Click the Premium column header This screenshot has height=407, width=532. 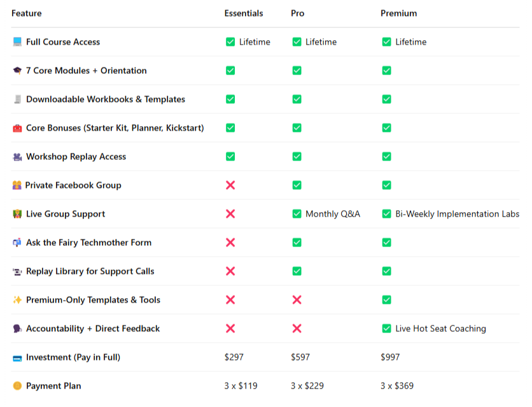pyautogui.click(x=398, y=13)
